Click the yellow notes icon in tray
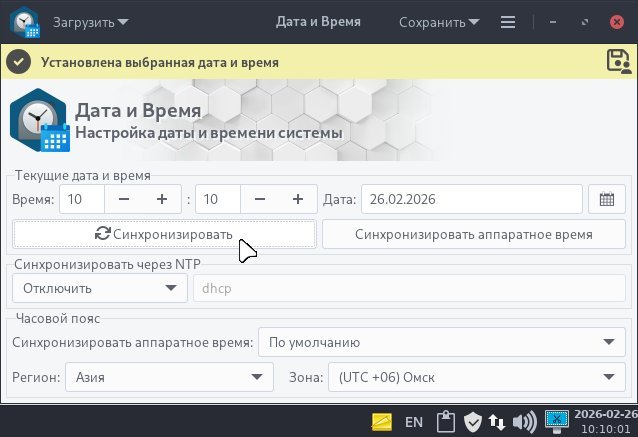This screenshot has height=437, width=638. [x=382, y=422]
